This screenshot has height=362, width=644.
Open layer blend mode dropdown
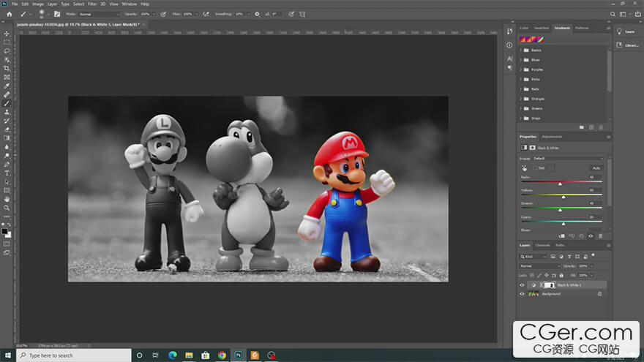coord(539,266)
